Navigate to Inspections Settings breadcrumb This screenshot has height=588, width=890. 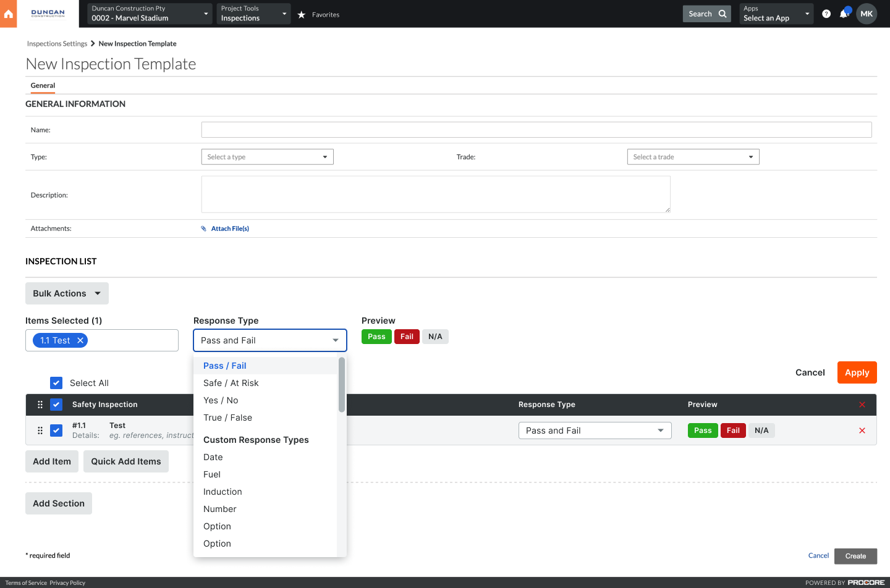pyautogui.click(x=57, y=43)
